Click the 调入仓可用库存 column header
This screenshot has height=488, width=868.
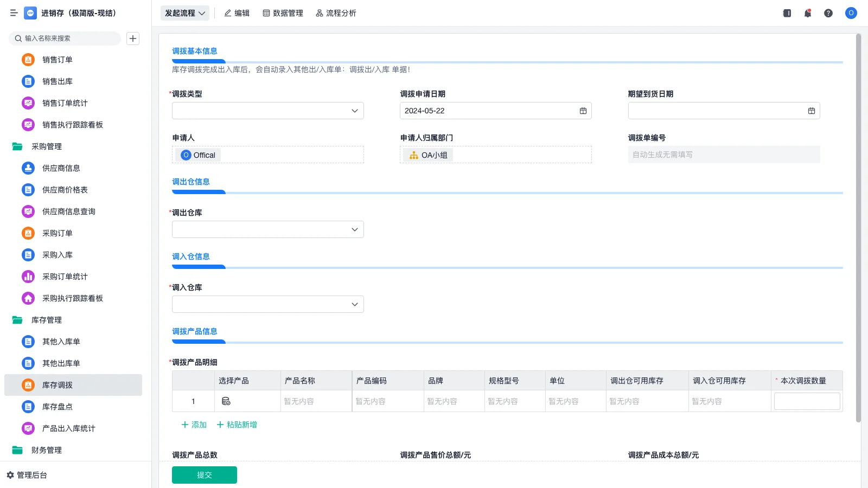(730, 381)
